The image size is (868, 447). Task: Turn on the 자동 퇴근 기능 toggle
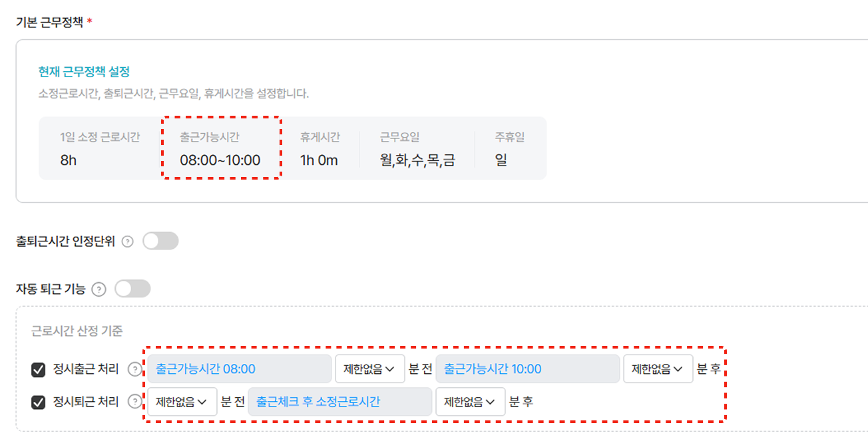132,289
